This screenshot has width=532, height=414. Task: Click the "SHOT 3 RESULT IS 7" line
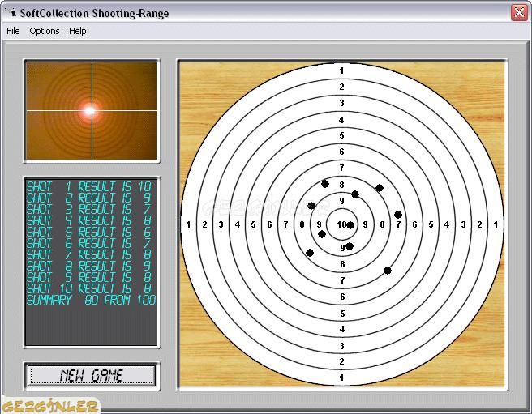pos(89,209)
